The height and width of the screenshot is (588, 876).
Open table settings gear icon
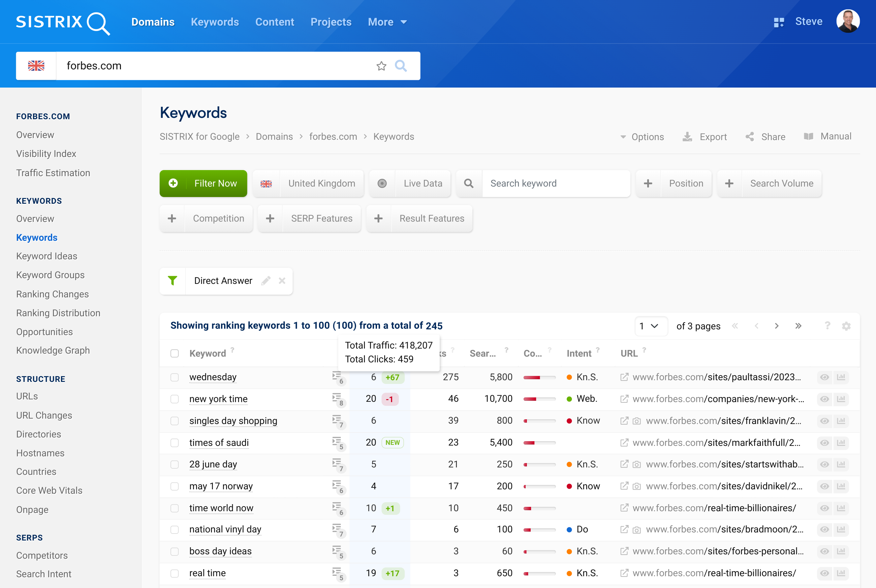tap(846, 326)
